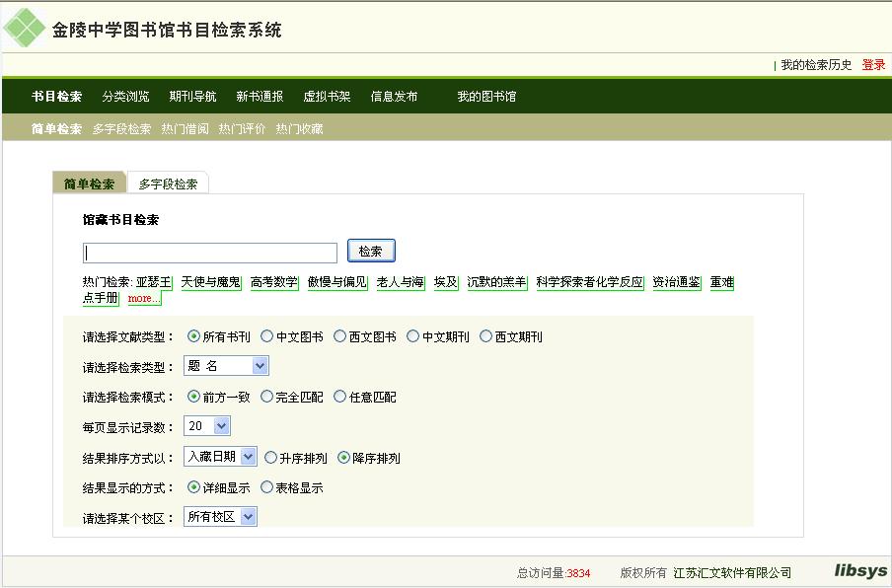This screenshot has width=892, height=588.
Task: Click the more... hot search link
Action: click(x=144, y=298)
